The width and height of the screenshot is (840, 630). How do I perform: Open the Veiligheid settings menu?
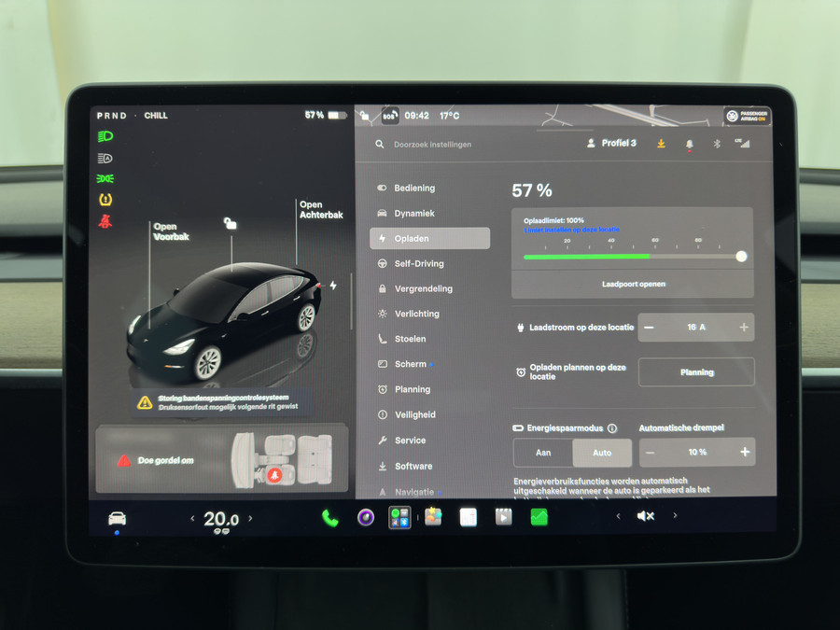click(x=429, y=414)
